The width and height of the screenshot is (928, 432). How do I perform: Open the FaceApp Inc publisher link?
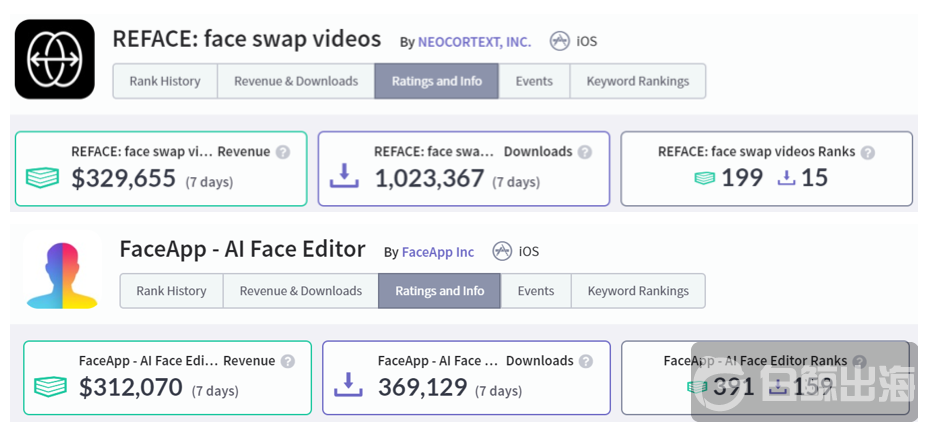[x=438, y=252]
